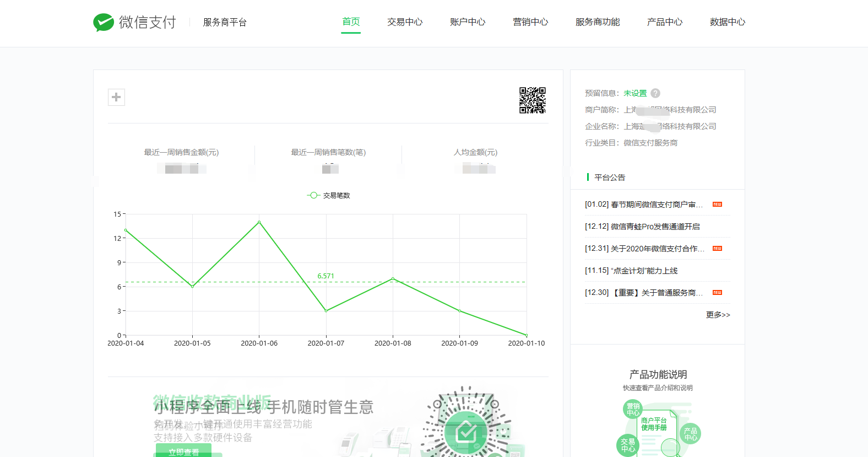This screenshot has height=457, width=868.
Task: Open the 产品中心 nav tab
Action: point(665,22)
